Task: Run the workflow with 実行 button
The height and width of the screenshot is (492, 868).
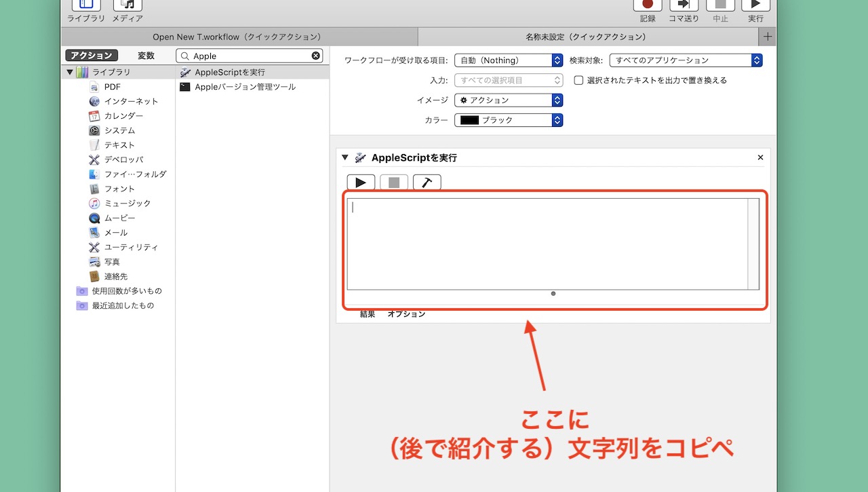Action: coord(755,10)
